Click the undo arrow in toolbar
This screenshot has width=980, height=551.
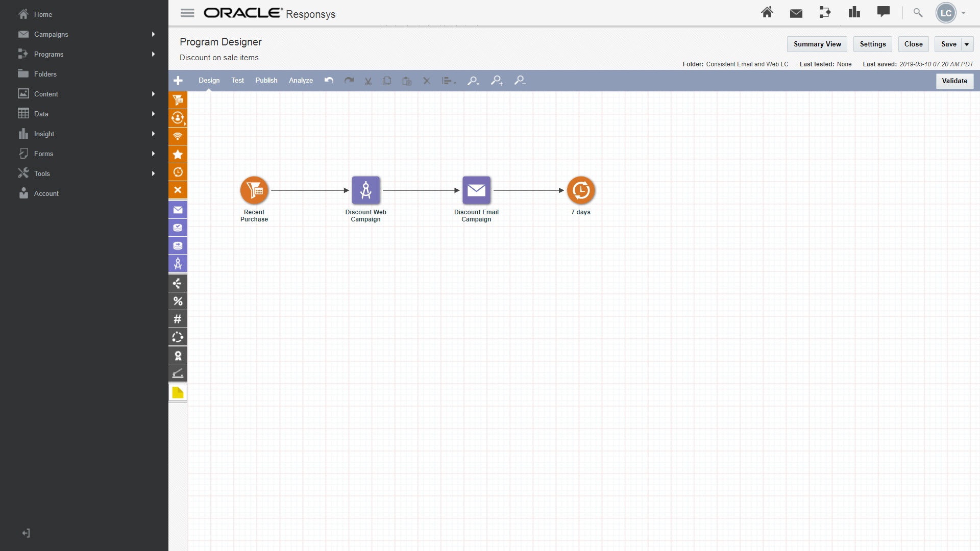click(329, 81)
